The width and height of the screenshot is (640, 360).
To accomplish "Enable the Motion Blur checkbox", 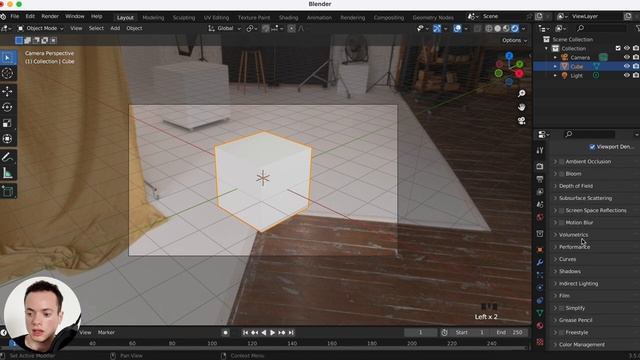I will pos(562,222).
